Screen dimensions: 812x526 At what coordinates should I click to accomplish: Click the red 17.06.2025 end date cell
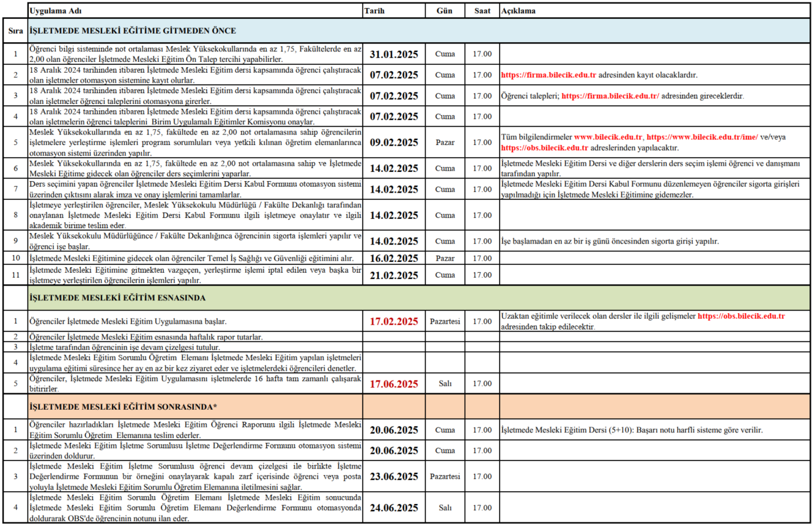point(394,383)
